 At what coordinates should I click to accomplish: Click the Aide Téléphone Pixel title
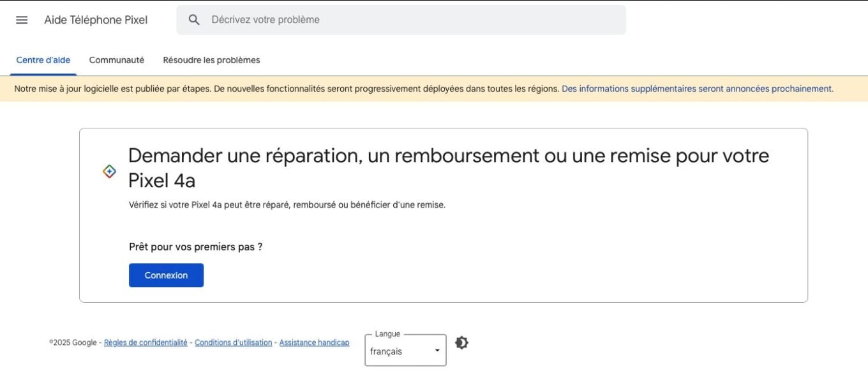coord(96,20)
